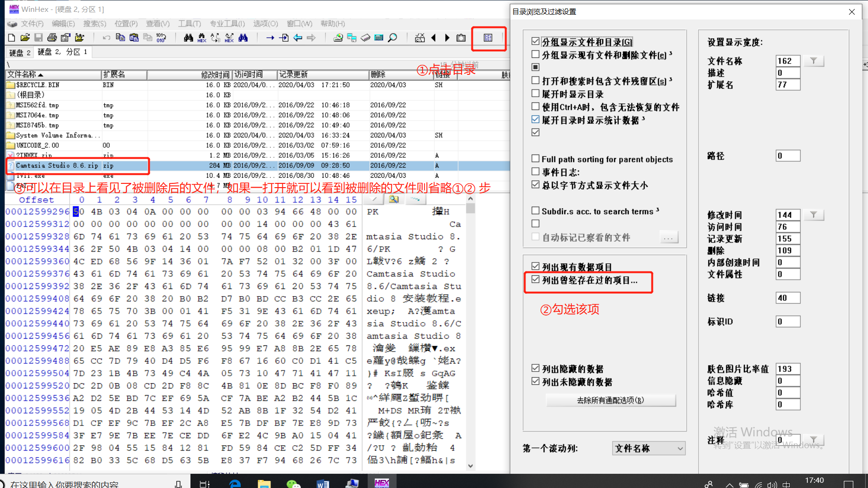Screen dimensions: 868x488
Task: Uncheck 列出隐藏的数据 option
Action: [536, 369]
